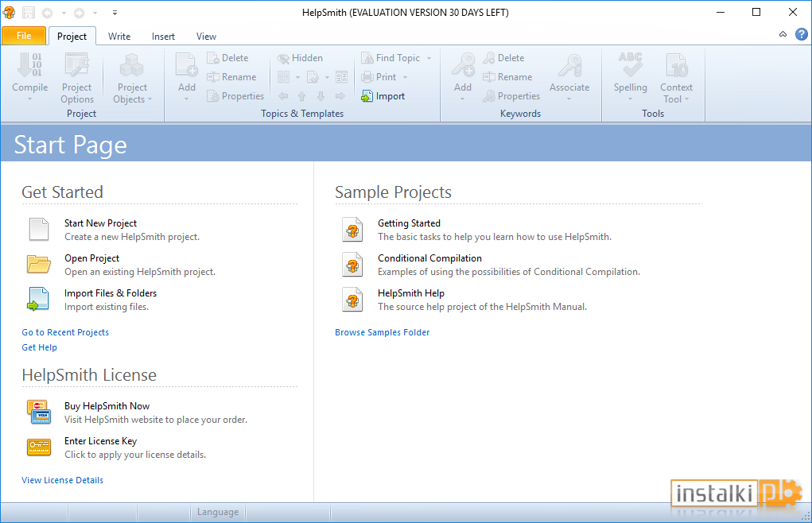Click Rename in Topics & Templates group

point(231,77)
